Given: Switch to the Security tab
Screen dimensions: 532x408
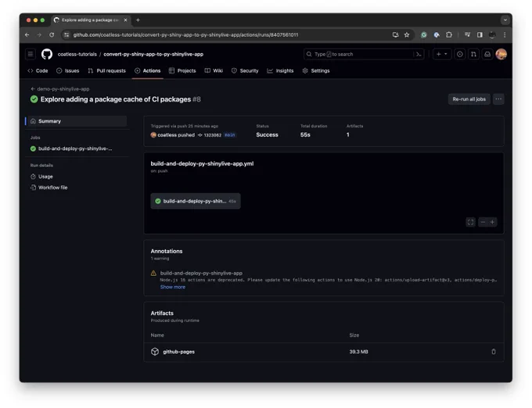Looking at the screenshot, I should click(245, 71).
